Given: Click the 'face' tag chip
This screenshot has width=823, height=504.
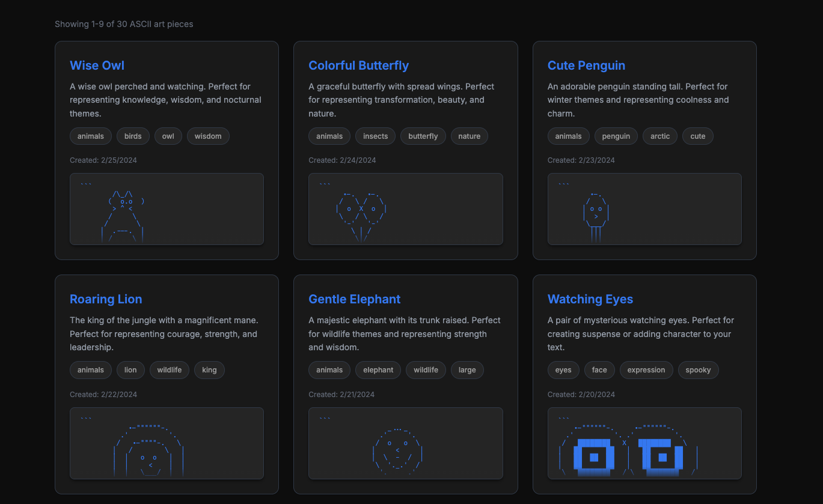Looking at the screenshot, I should point(599,370).
